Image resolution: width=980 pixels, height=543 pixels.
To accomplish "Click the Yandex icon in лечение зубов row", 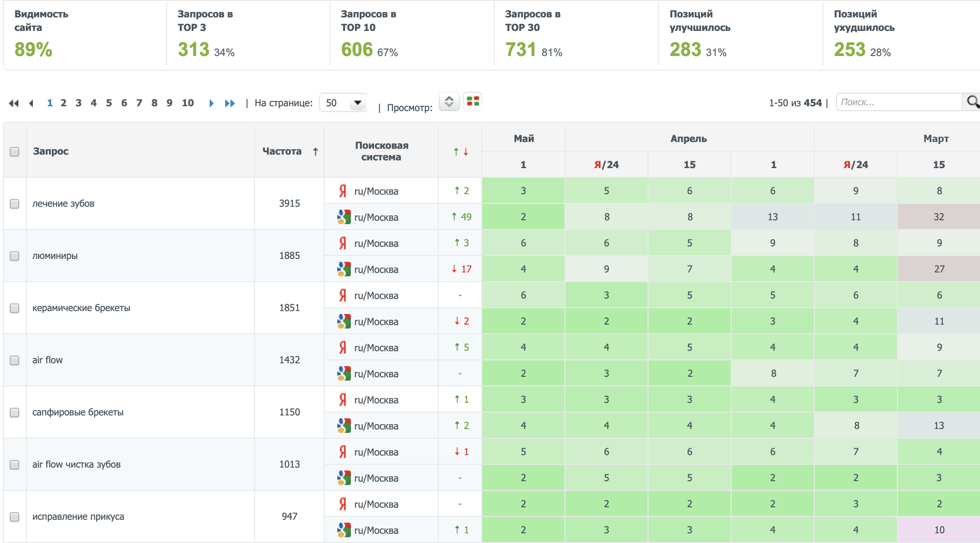I will (x=343, y=191).
